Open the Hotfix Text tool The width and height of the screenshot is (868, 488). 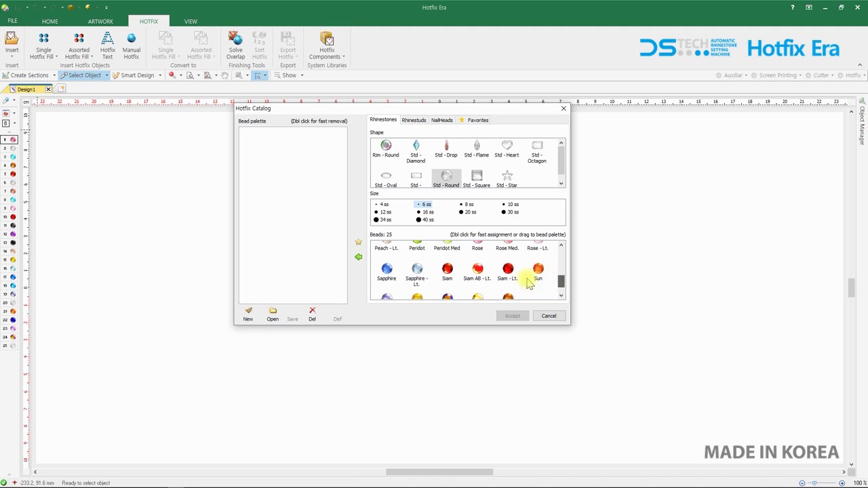click(107, 45)
